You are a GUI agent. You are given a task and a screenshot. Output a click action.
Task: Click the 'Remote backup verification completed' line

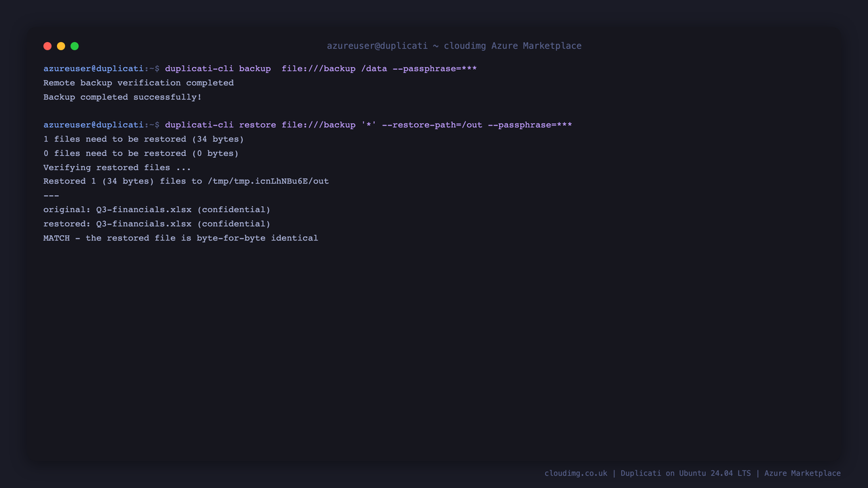click(138, 83)
